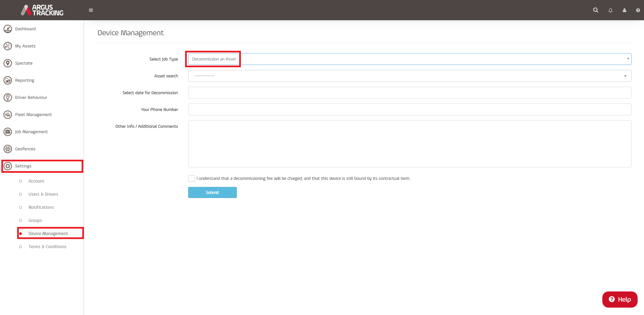Click the Additional Comments text area

pos(410,144)
